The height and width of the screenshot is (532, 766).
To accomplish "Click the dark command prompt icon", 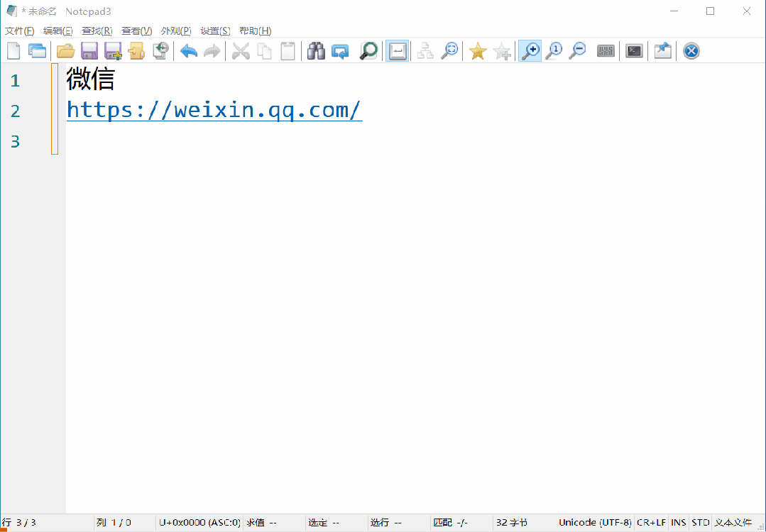I will (634, 51).
